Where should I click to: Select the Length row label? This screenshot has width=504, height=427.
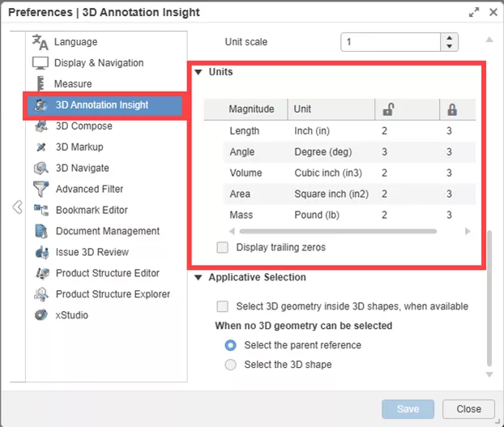(244, 131)
